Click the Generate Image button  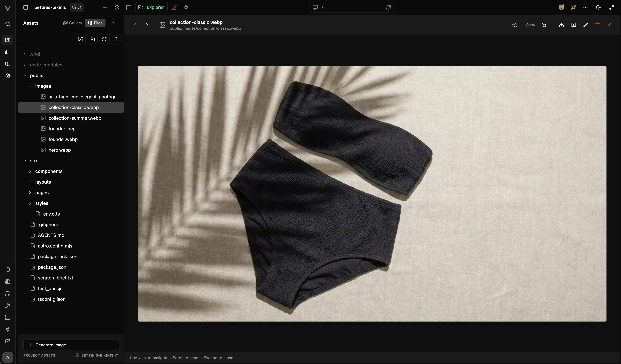pos(71,345)
